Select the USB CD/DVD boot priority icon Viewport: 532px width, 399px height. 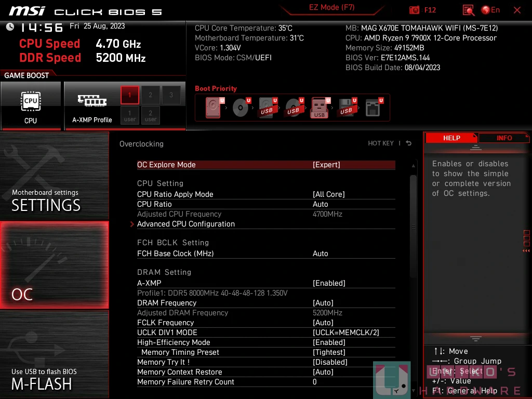pos(294,108)
